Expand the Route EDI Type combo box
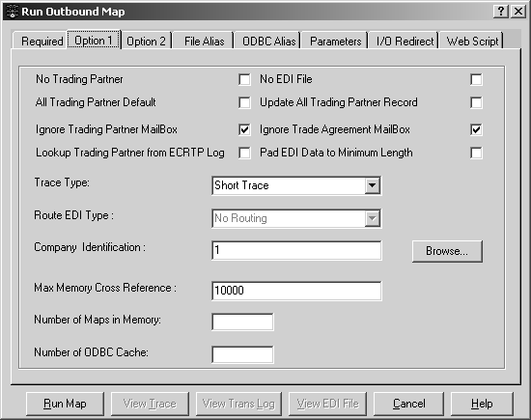Viewport: 531px width, 420px height. coord(372,218)
